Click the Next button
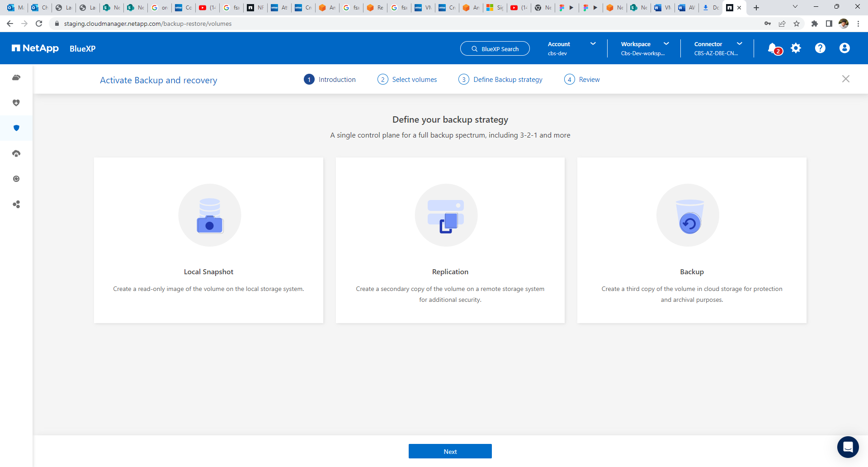Image resolution: width=868 pixels, height=467 pixels. tap(450, 451)
